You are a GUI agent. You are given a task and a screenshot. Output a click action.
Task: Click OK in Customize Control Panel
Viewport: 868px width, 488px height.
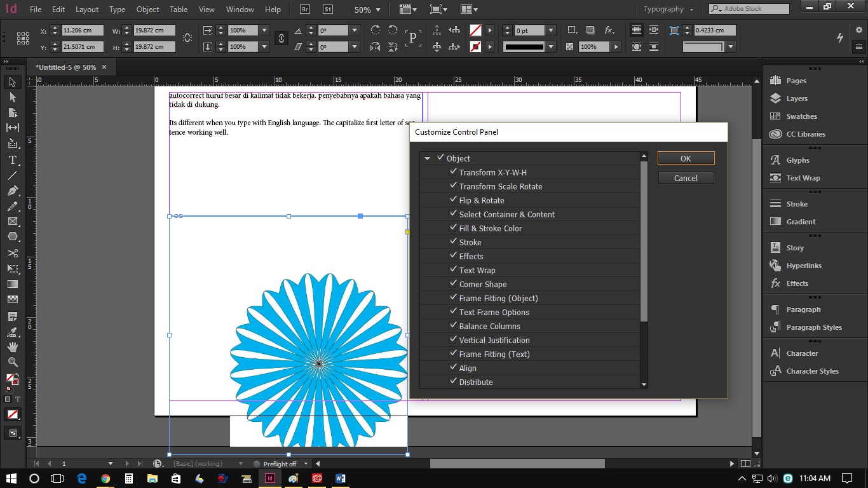point(686,158)
